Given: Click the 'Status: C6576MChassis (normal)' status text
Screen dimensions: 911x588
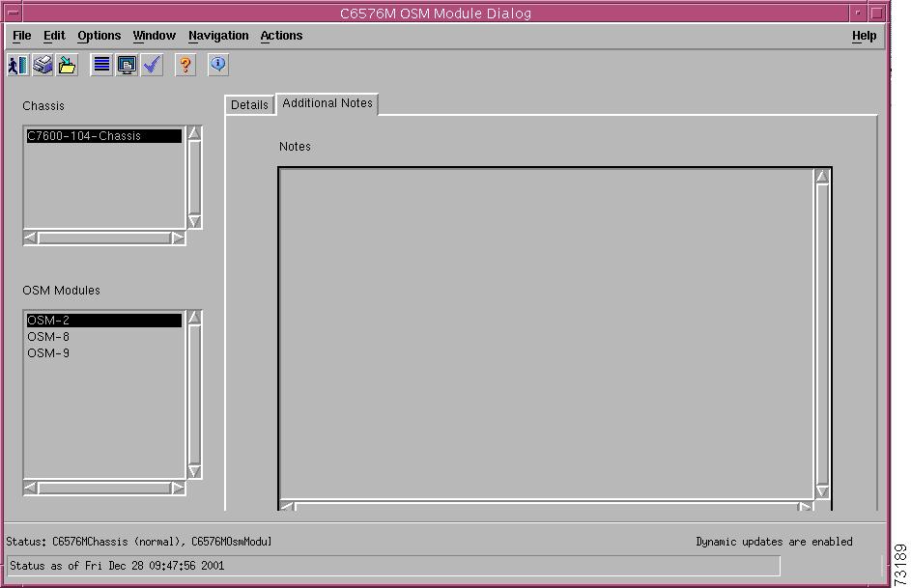Looking at the screenshot, I should (x=139, y=542).
